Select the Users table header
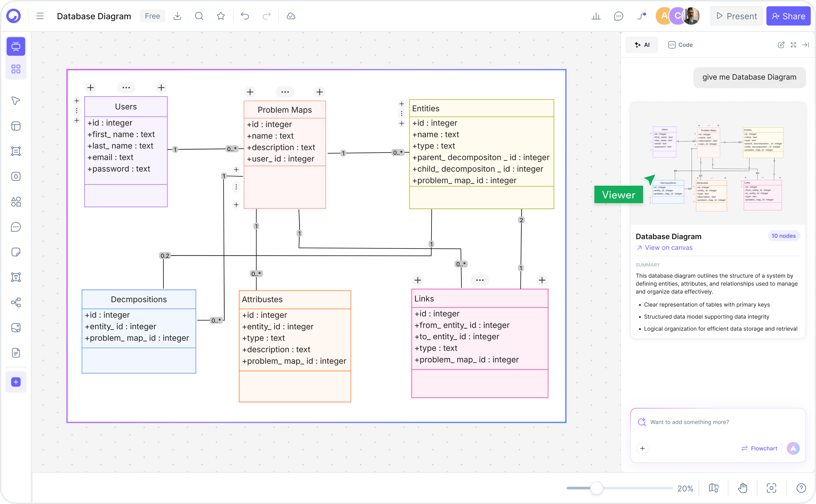Viewport: 816px width, 504px height. (126, 107)
